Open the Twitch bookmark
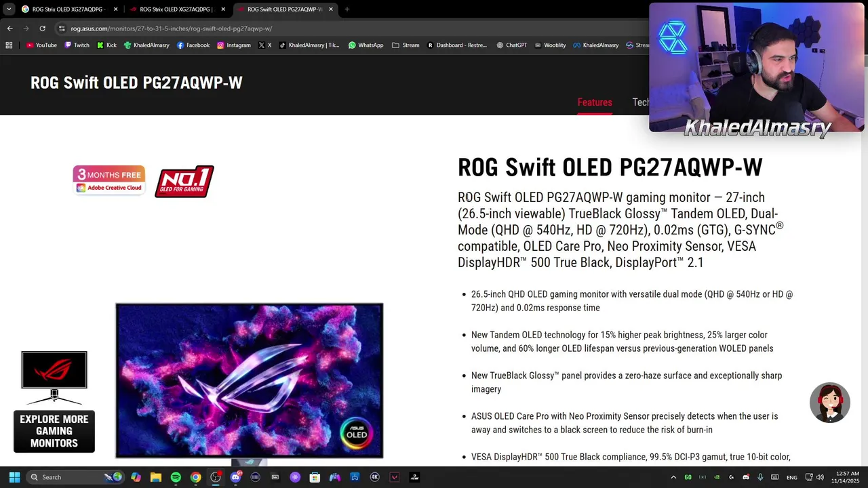Screen dimensions: 868x488 tap(77, 45)
